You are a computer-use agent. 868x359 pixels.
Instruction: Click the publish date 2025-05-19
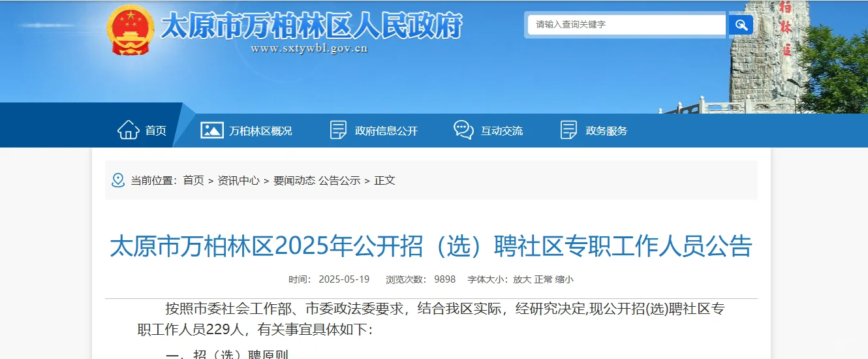(x=344, y=279)
